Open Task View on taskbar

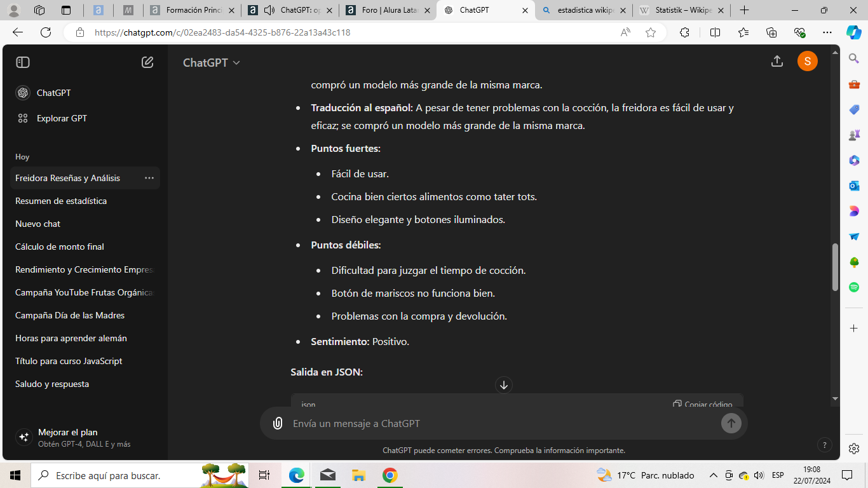click(x=264, y=475)
